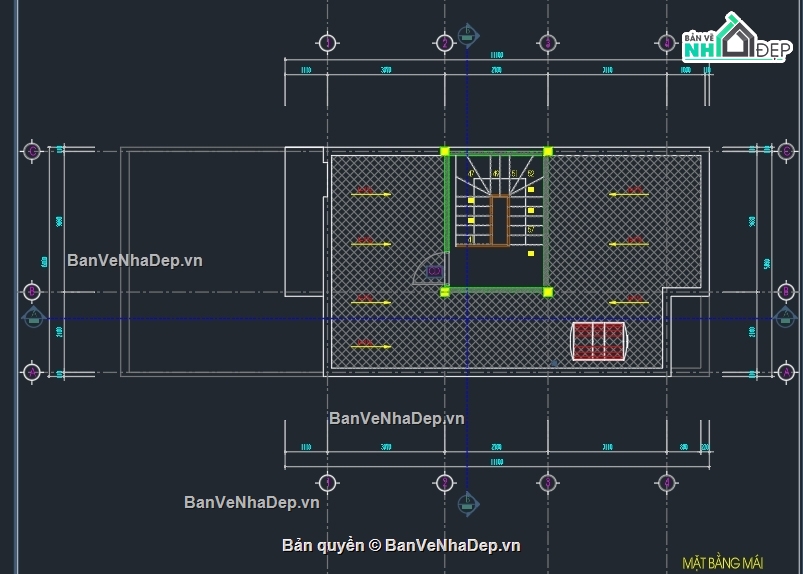This screenshot has height=574, width=803.
Task: Select grid axis bubble 4 in top row
Action: click(666, 43)
